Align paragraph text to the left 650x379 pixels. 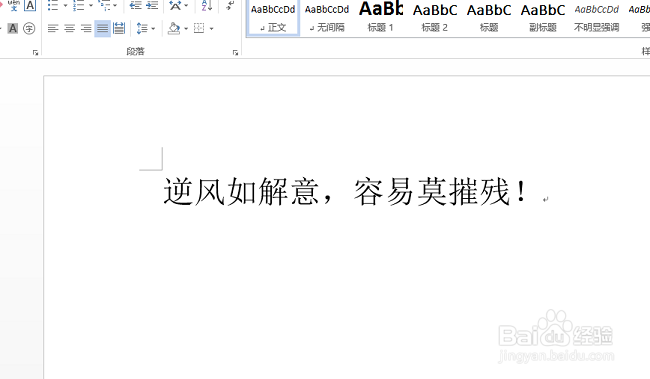(53, 29)
